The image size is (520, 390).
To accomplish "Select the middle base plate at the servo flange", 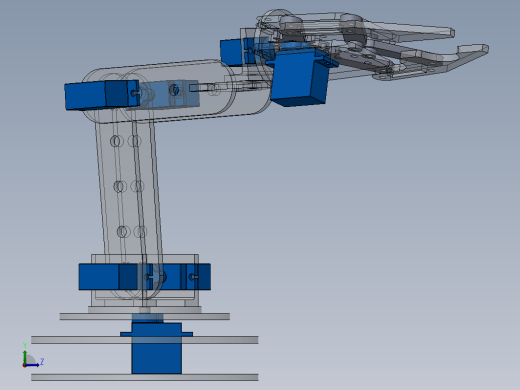I will point(145,340).
